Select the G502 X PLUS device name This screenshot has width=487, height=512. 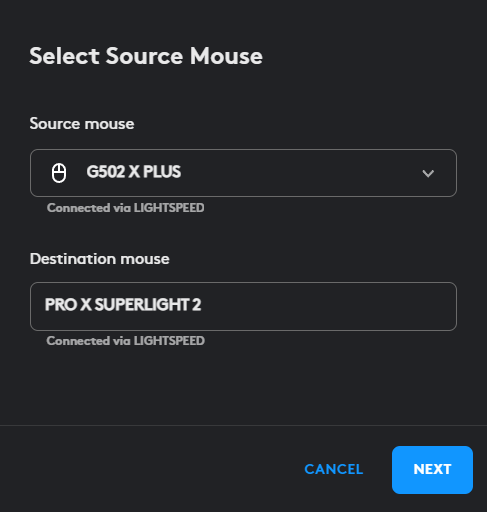[134, 172]
